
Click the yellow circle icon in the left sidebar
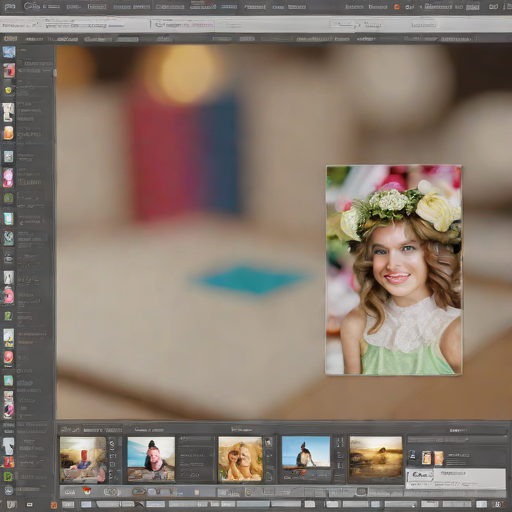(8, 90)
